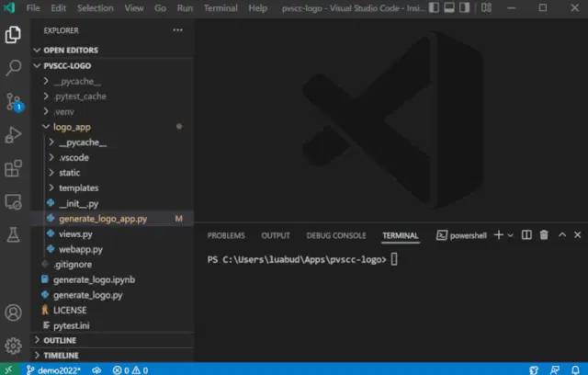Switch to the Debug Console tab

click(x=336, y=235)
